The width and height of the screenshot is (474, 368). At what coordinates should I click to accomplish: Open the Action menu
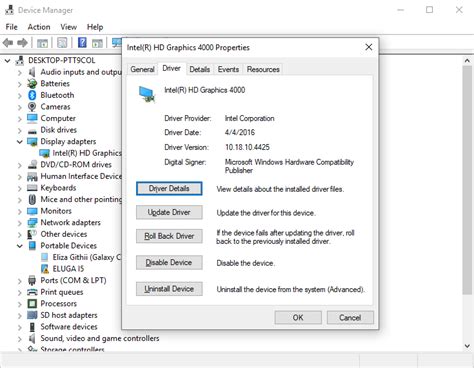point(39,27)
